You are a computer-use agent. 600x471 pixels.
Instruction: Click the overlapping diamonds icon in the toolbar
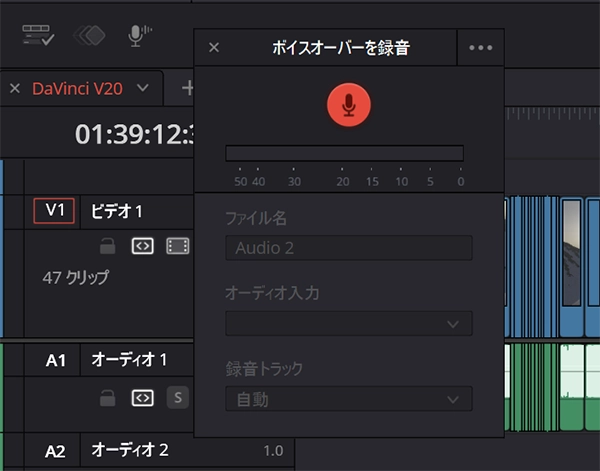click(x=90, y=35)
